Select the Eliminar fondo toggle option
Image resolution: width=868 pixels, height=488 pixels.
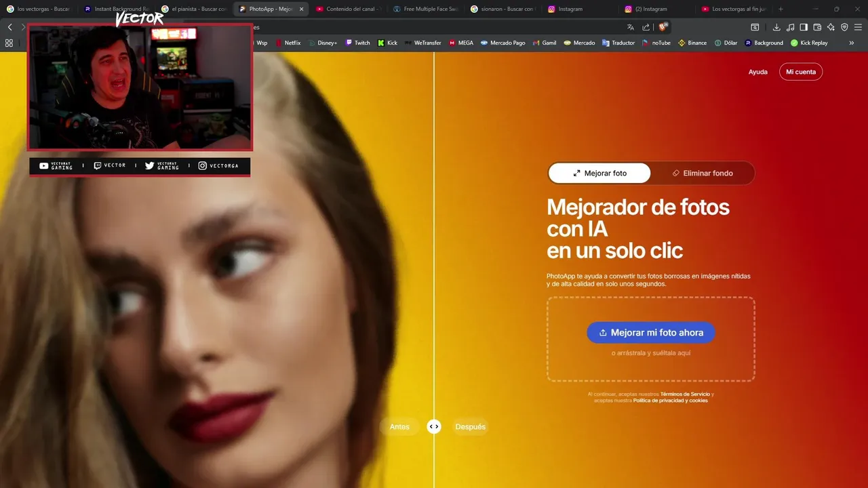coord(703,174)
